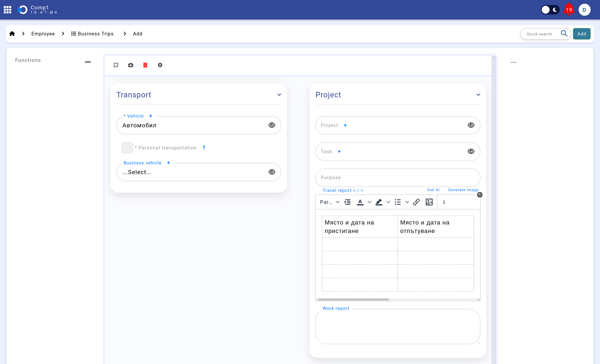Add new Vehicle with plus icon
This screenshot has height=364, width=600.
(x=151, y=116)
